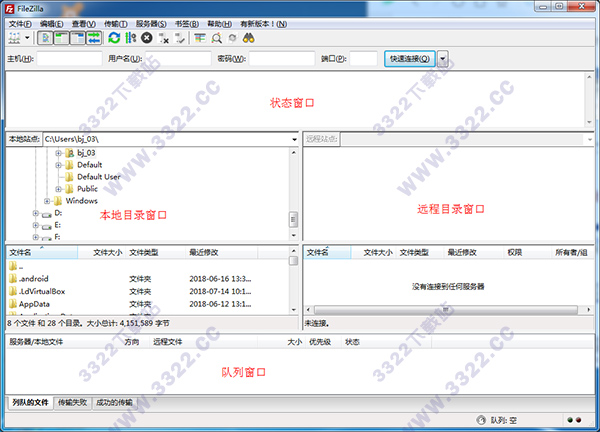
Task: Toggle the message log display
Action: [45, 38]
